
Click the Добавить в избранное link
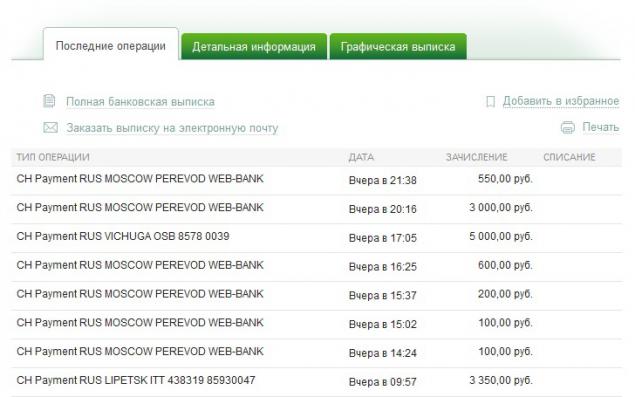pos(561,101)
